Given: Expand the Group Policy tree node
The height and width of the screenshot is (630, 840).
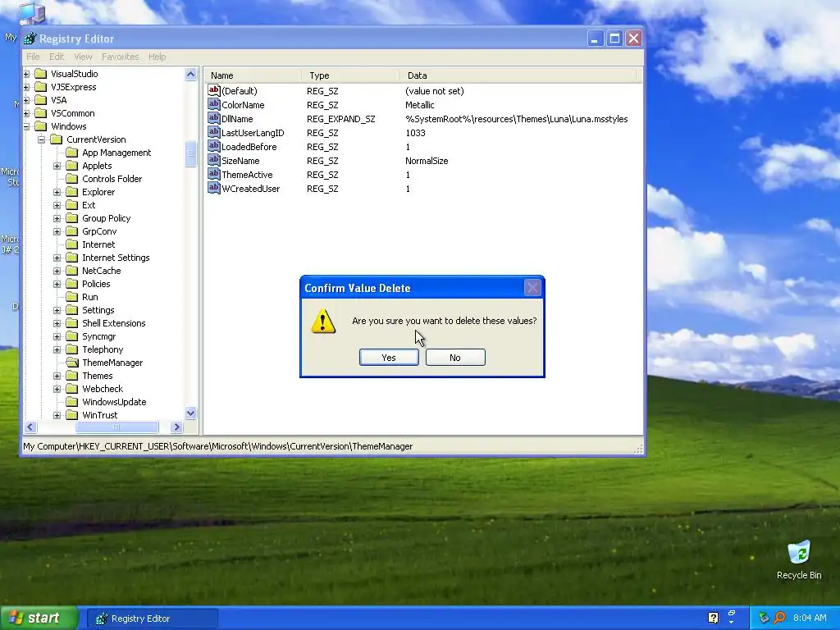Looking at the screenshot, I should [x=57, y=218].
